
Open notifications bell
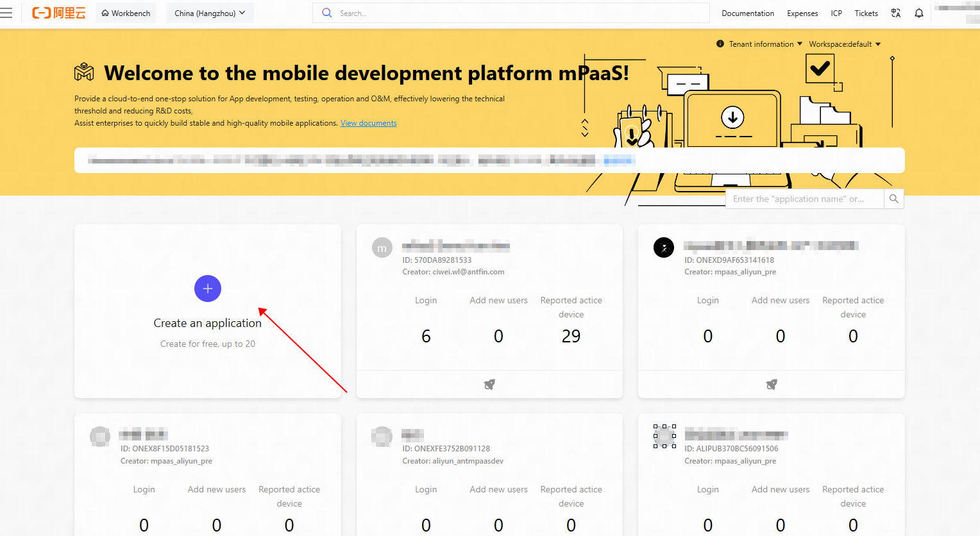(x=919, y=13)
